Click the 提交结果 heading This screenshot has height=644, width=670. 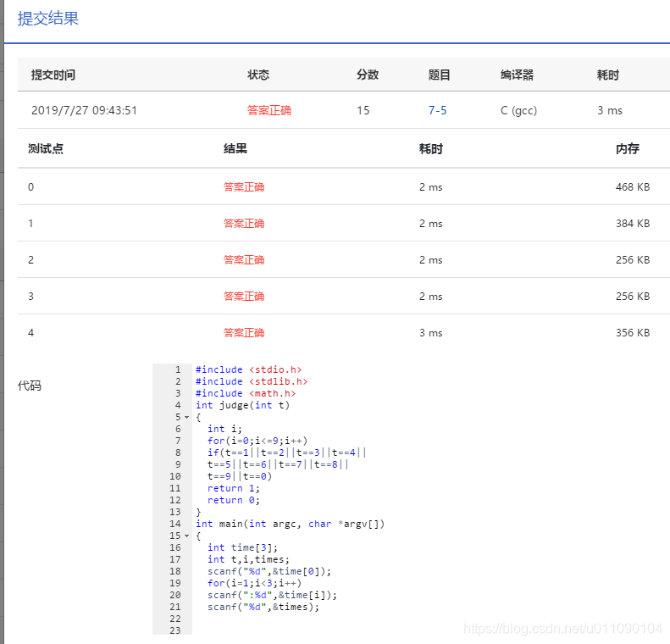(x=47, y=19)
